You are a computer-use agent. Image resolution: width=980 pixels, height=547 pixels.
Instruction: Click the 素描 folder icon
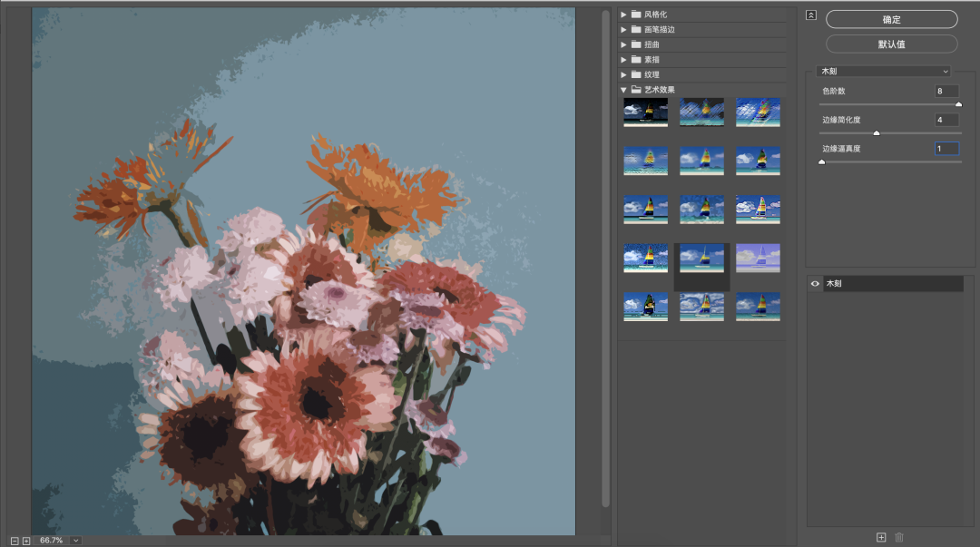point(636,59)
